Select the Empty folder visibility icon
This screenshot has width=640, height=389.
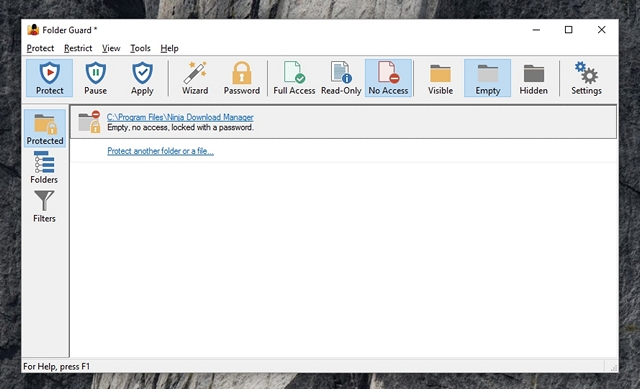pyautogui.click(x=487, y=78)
